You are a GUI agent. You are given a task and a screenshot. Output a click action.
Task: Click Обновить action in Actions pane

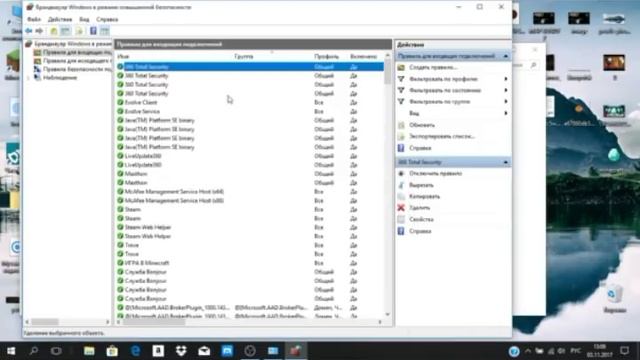[422, 125]
